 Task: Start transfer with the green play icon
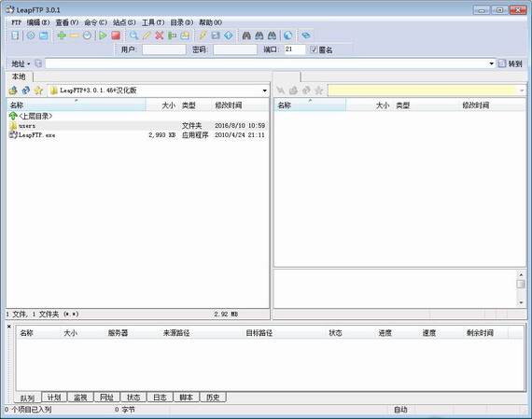103,35
